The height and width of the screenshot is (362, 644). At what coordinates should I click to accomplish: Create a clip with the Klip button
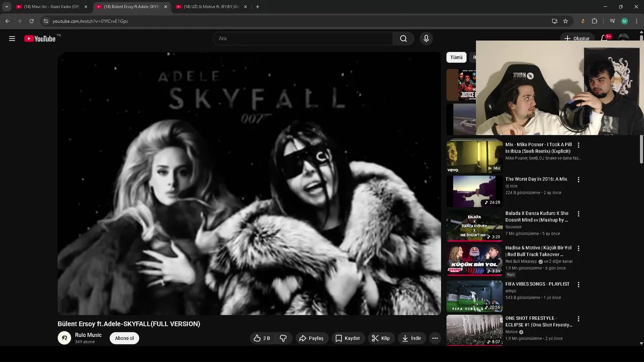tap(381, 338)
